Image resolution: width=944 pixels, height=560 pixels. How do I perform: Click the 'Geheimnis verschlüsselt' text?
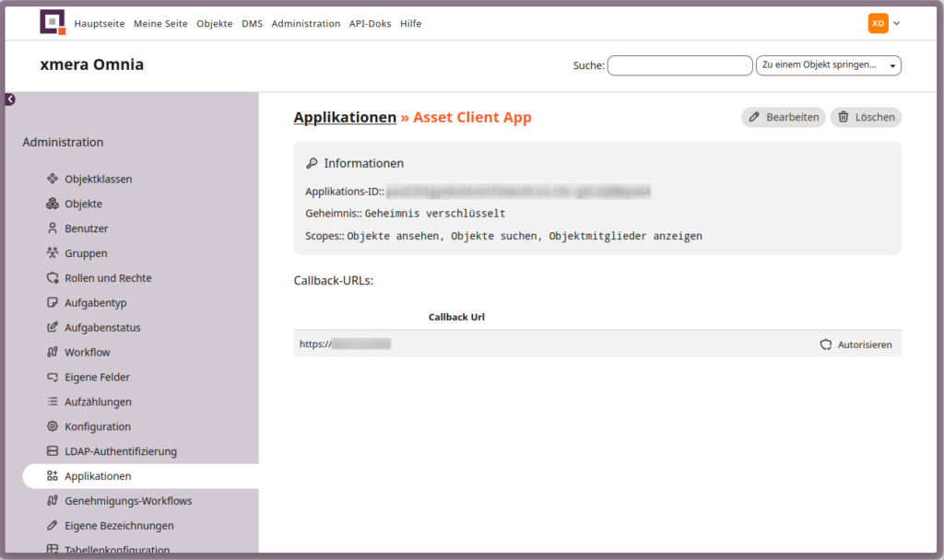[435, 214]
